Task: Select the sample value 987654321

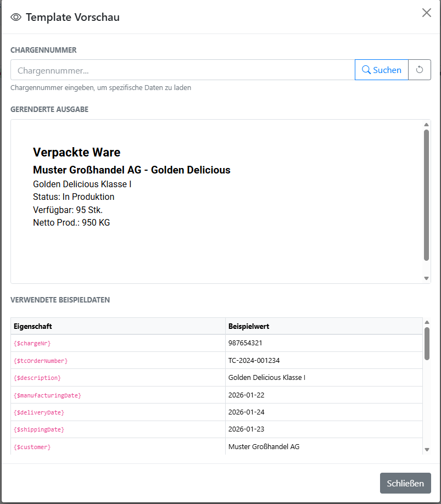Action: coord(246,343)
